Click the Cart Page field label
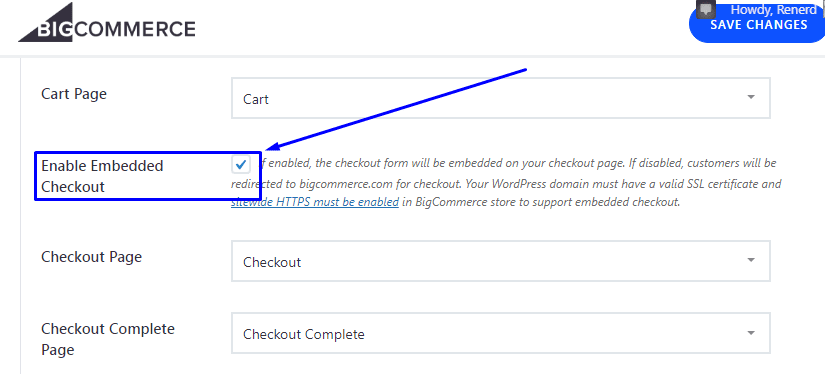Viewport: 825px width, 374px height. pyautogui.click(x=74, y=94)
